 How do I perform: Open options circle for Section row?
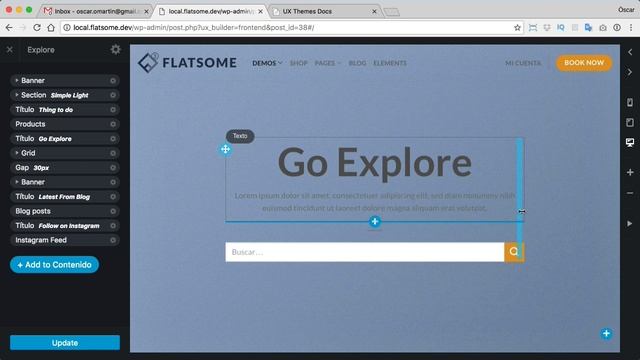[x=113, y=95]
